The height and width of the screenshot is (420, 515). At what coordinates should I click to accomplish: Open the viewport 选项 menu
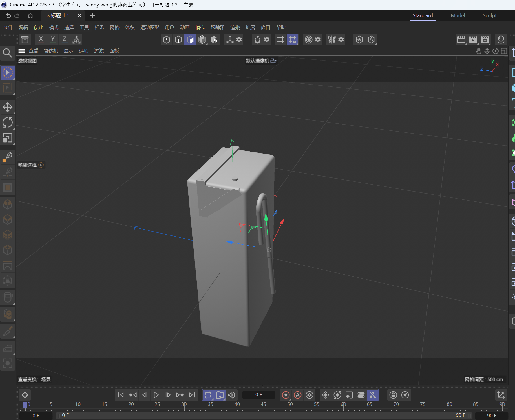84,51
